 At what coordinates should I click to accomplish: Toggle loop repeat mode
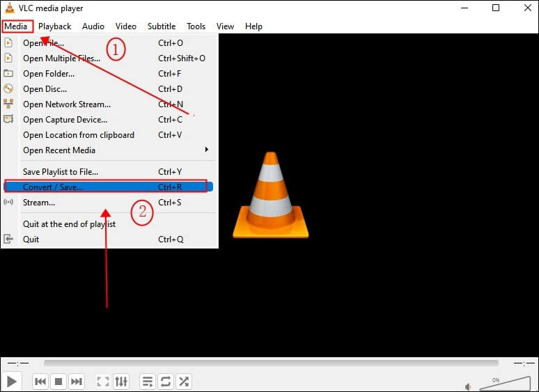point(166,382)
